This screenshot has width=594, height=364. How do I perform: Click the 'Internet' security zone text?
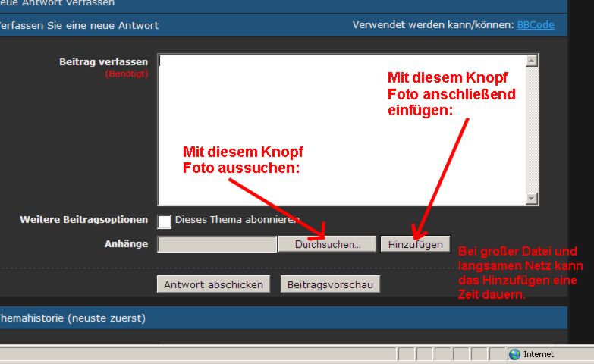pyautogui.click(x=539, y=354)
